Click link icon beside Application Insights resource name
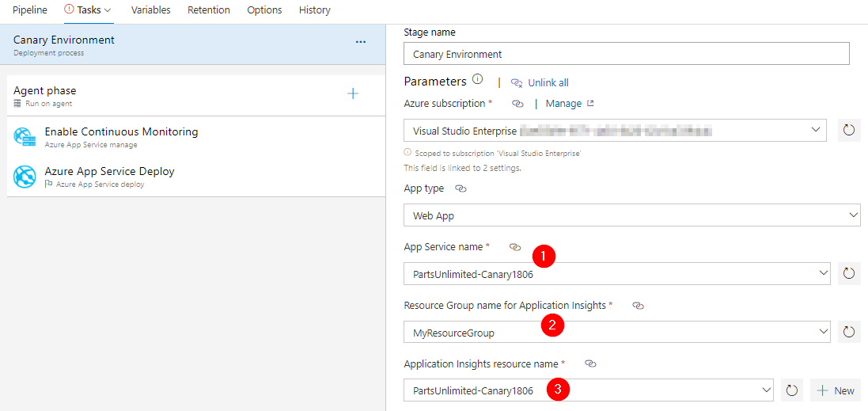Screen dimensions: 868x411 point(590,364)
